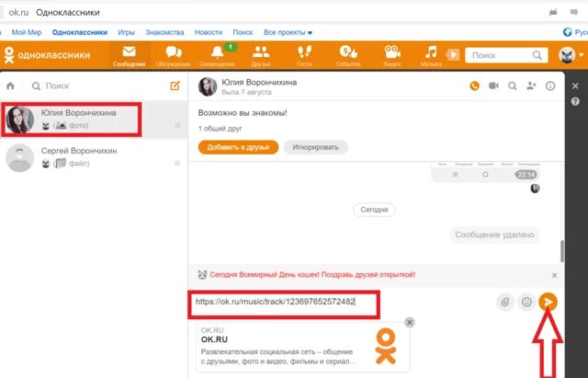This screenshot has height=378, width=588.
Task: Close the messages panel with X
Action: pos(575,86)
